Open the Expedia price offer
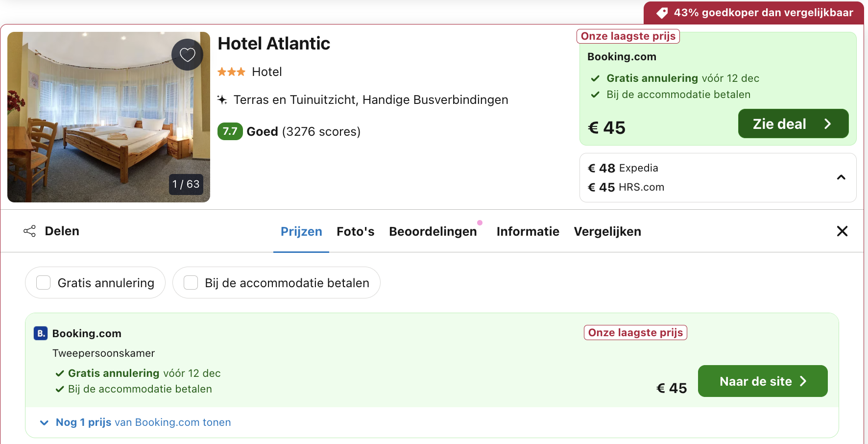 click(x=623, y=168)
